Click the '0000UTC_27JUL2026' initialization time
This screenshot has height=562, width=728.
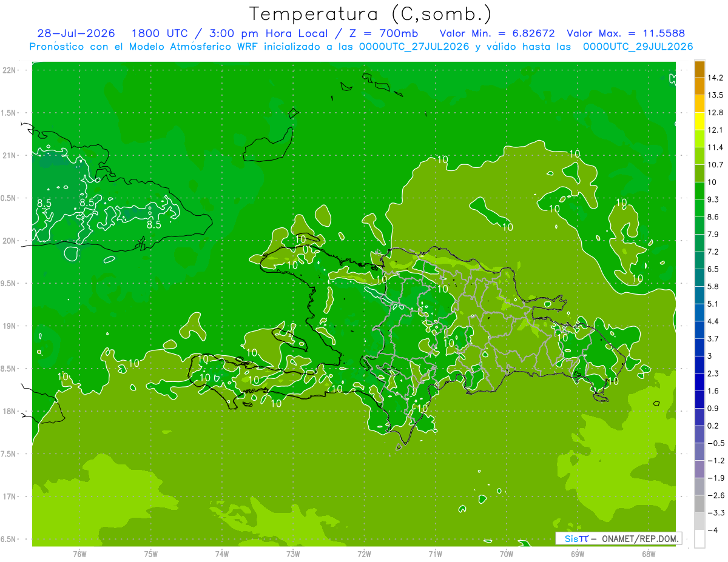point(415,47)
